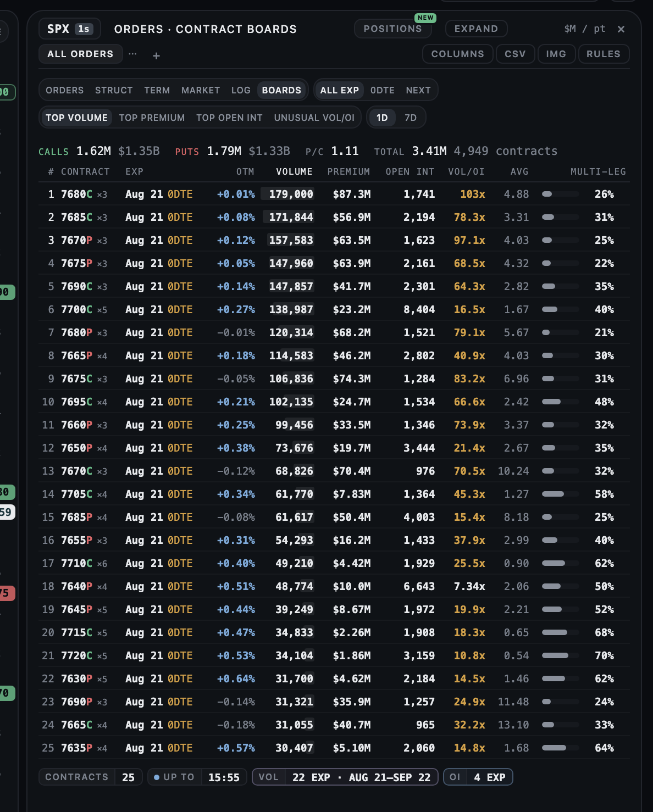Click OTM value +0.64%
This screenshot has height=812, width=653.
click(x=236, y=679)
